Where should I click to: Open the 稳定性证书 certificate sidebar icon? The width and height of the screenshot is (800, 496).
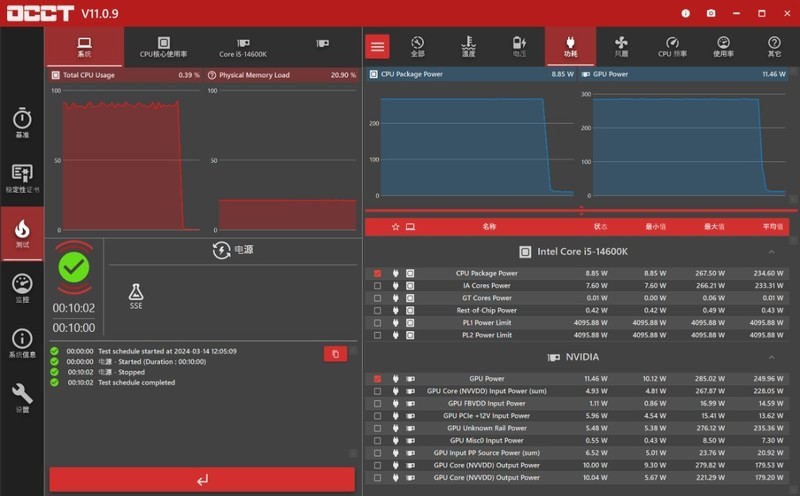pyautogui.click(x=22, y=178)
